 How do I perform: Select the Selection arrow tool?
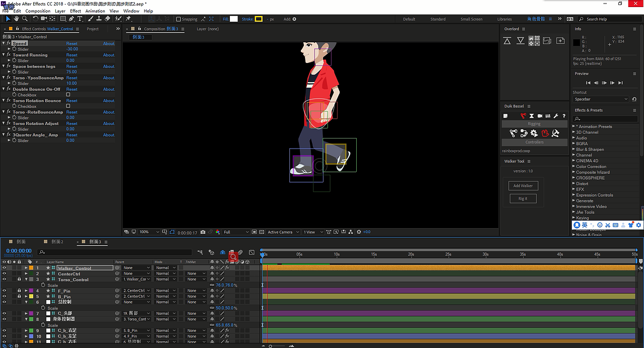(x=8, y=19)
